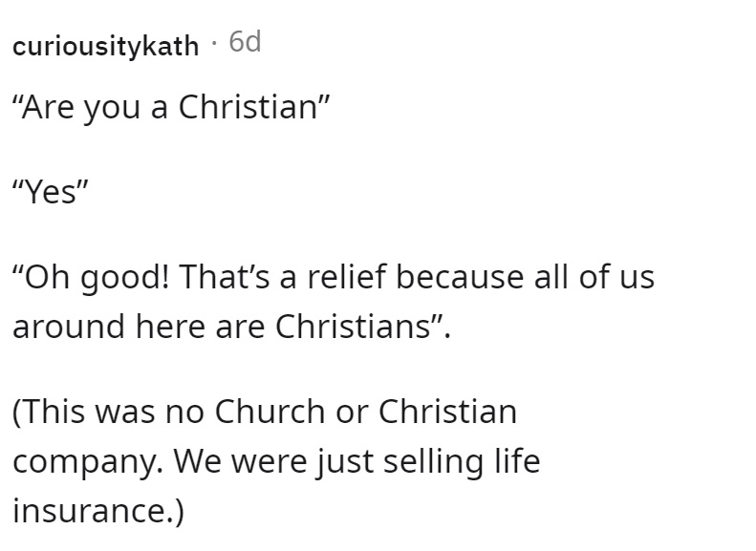Viewport: 756px width, 551px height.
Task: Click the opening text "(This was no Church"
Action: point(169,412)
